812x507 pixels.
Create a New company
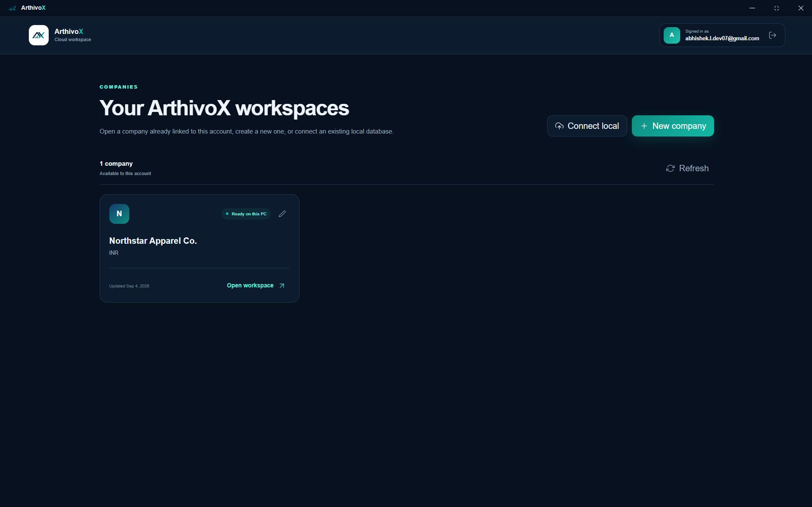point(673,126)
